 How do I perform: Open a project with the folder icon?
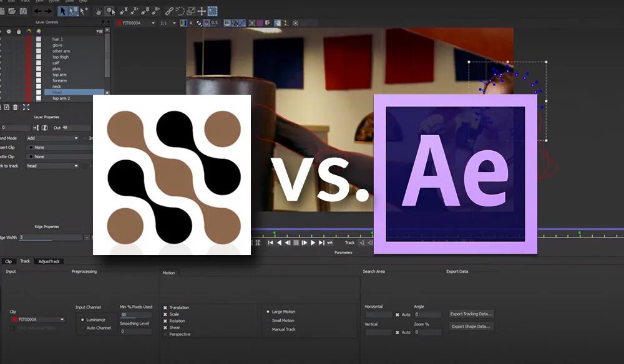[12, 11]
